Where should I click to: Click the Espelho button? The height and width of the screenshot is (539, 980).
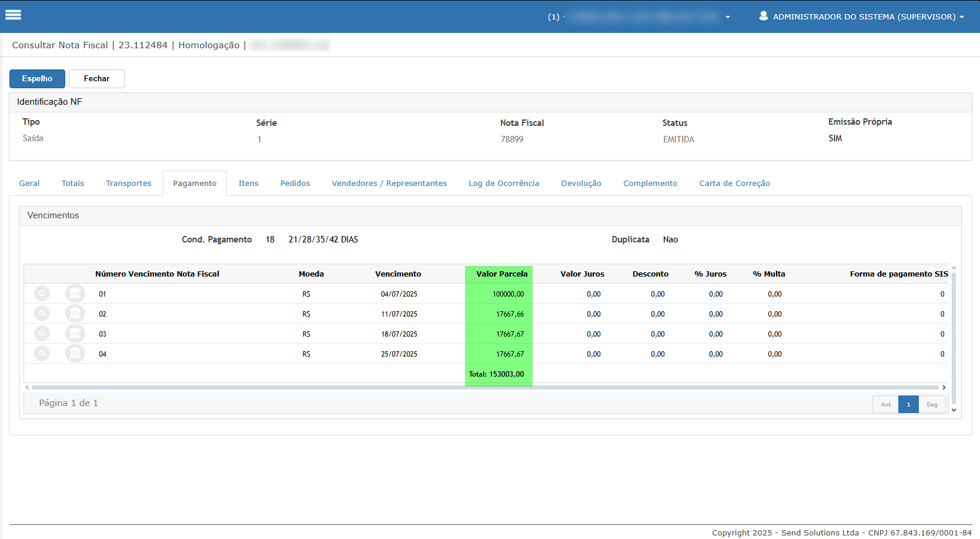coord(37,78)
